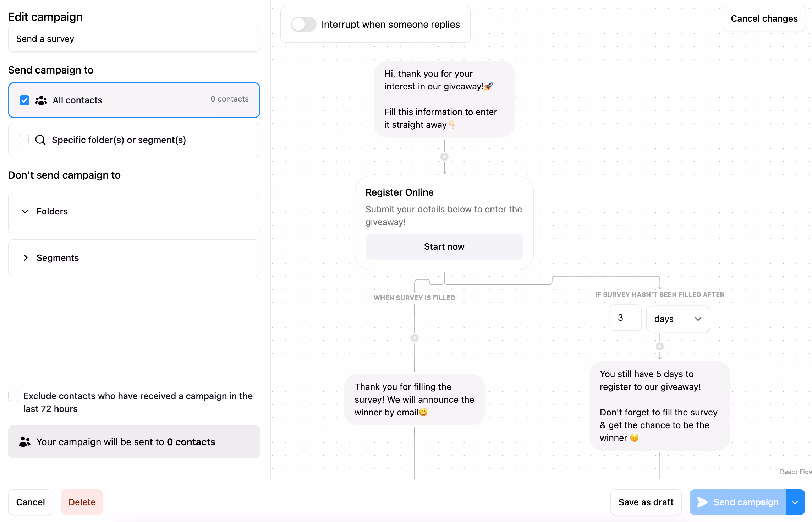Click the plus icon below the greeting message

pos(444,156)
